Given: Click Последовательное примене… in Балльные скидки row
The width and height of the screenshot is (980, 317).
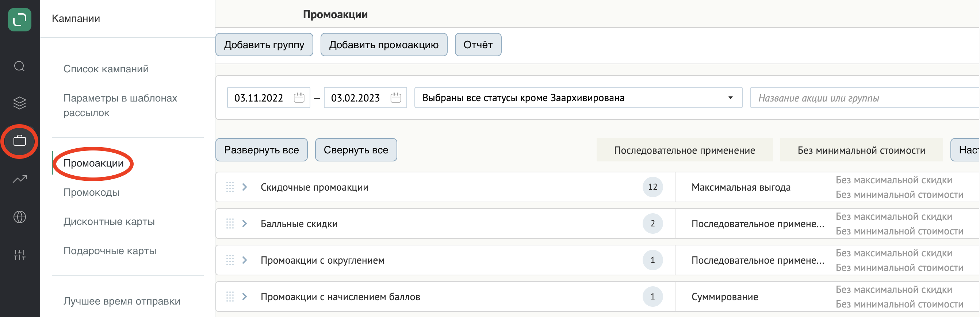Looking at the screenshot, I should [x=758, y=224].
